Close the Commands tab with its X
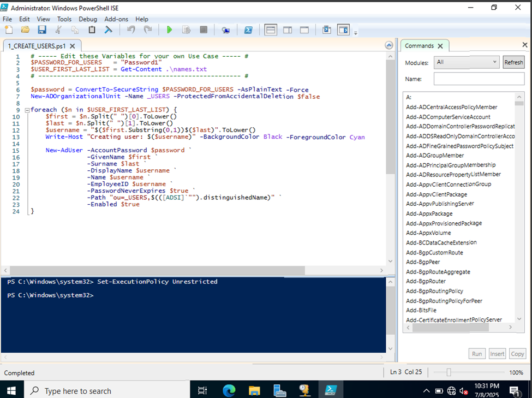This screenshot has height=398, width=532. 440,46
